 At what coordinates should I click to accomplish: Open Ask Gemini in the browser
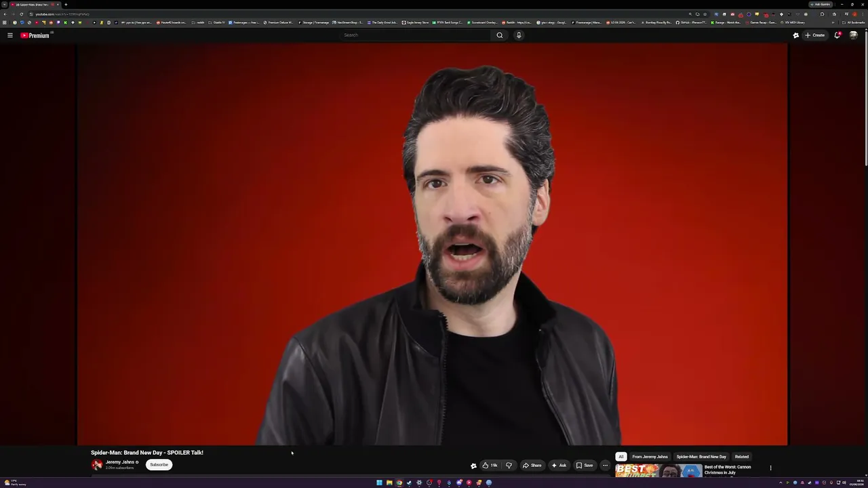pyautogui.click(x=821, y=5)
